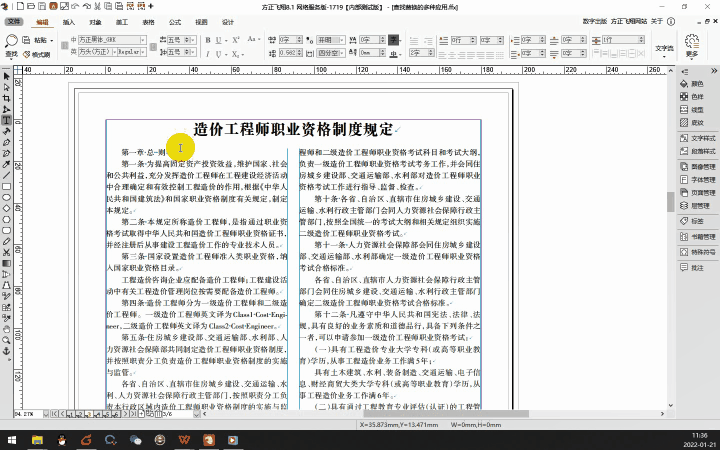Click the undo arrow icon
Screen dimensions: 720x450
coord(76,6)
